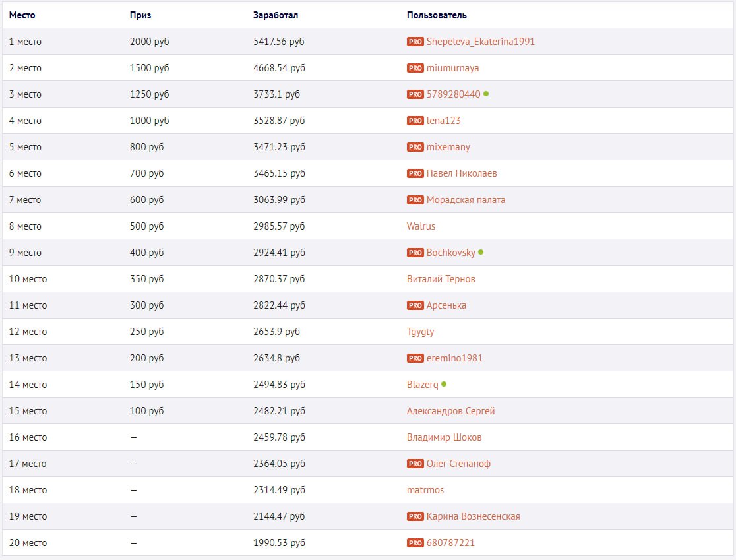
Task: Click green online dot next to Bochkovsky
Action: coord(481,252)
